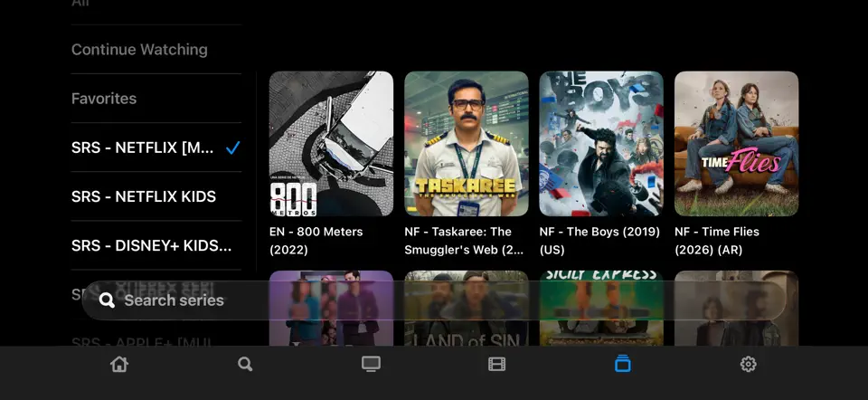Open The Boys poster thumbnail
Image resolution: width=868 pixels, height=400 pixels.
(601, 144)
